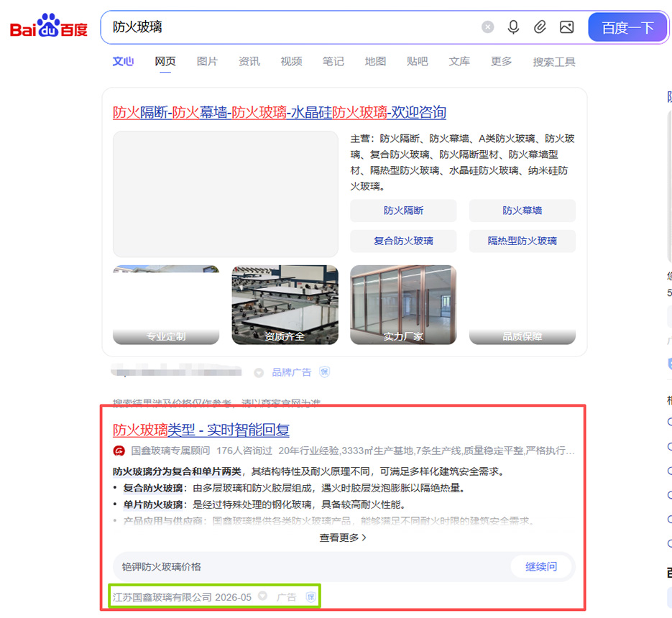Click shield icon beside bottom 广告 label

point(311,596)
